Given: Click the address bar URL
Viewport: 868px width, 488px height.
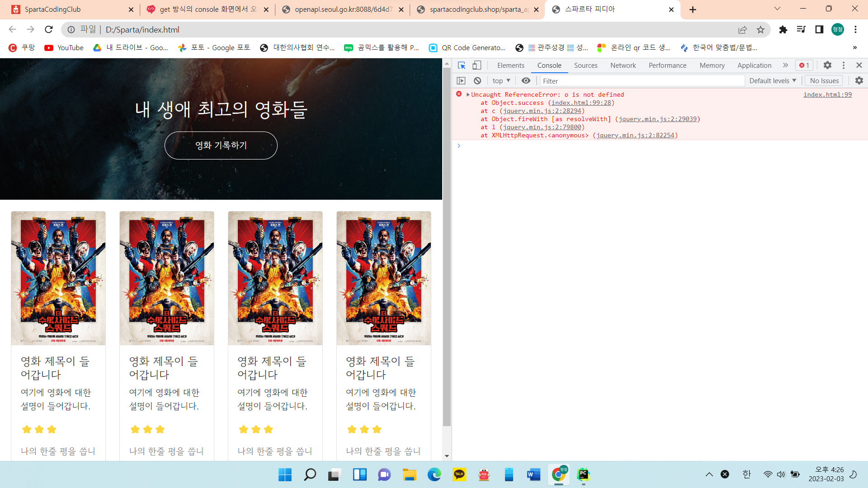Looking at the screenshot, I should (x=142, y=29).
